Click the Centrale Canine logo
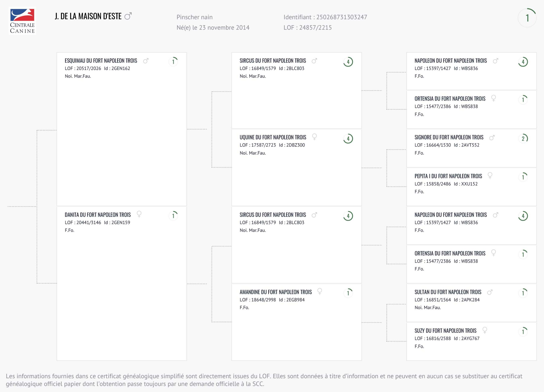544x392 pixels. [22, 21]
